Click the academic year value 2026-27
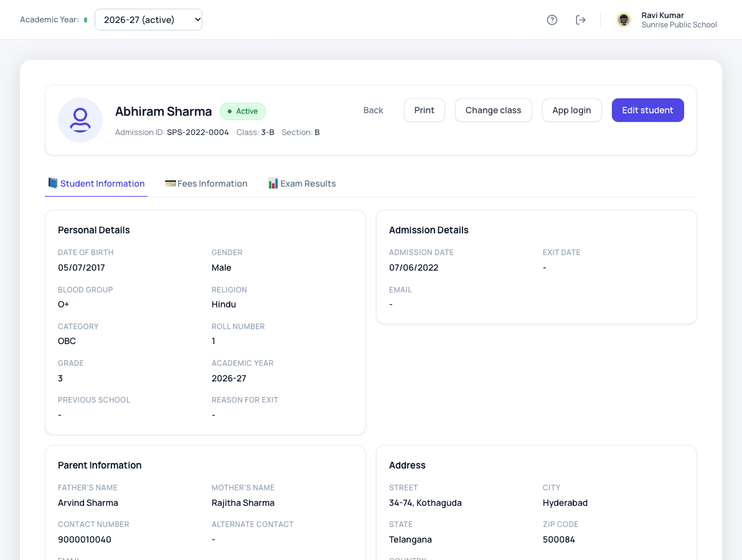Image resolution: width=742 pixels, height=560 pixels. point(229,378)
